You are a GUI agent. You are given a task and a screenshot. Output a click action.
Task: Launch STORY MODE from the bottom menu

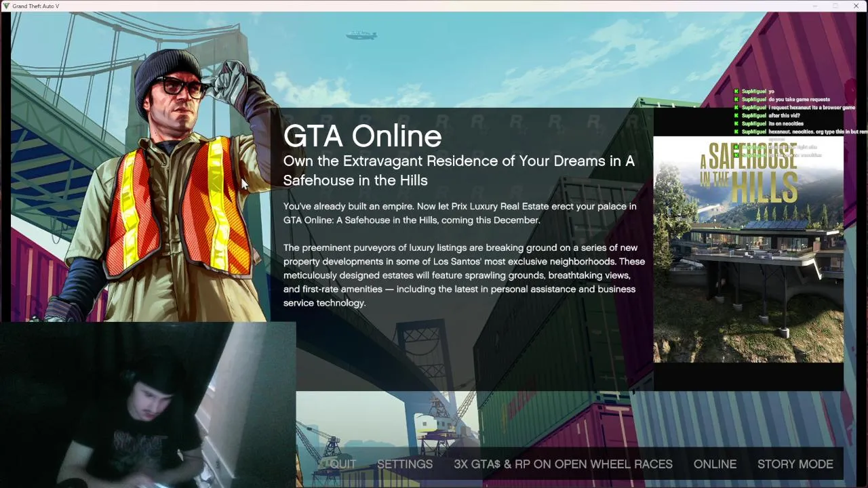[x=795, y=464]
